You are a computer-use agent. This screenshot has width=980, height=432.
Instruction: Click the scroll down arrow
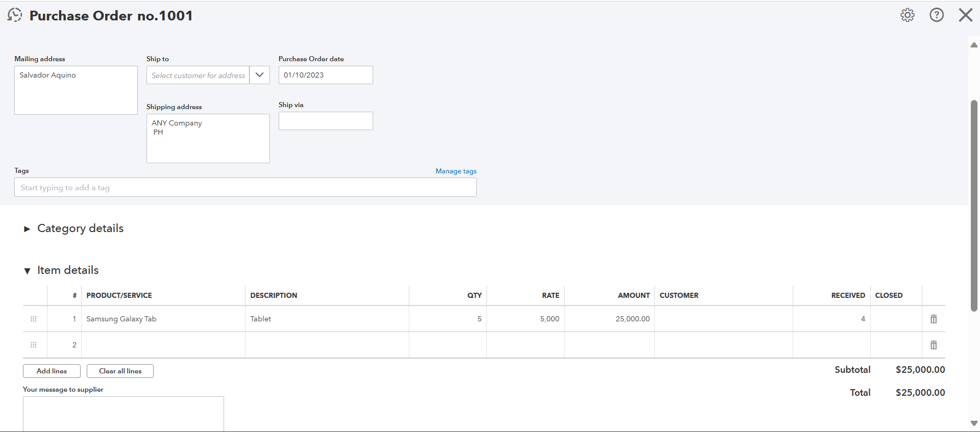point(973,423)
